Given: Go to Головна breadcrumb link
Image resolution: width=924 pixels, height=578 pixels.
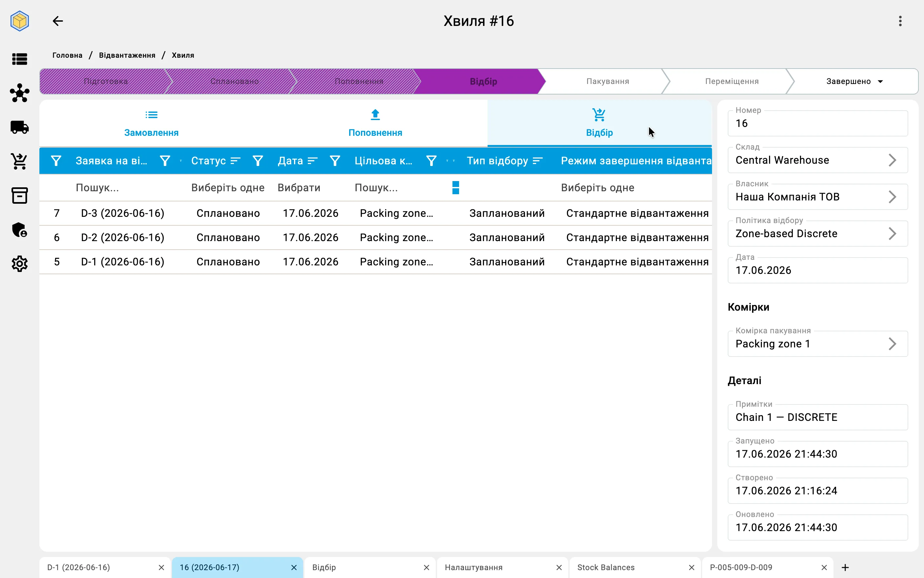Looking at the screenshot, I should point(67,55).
